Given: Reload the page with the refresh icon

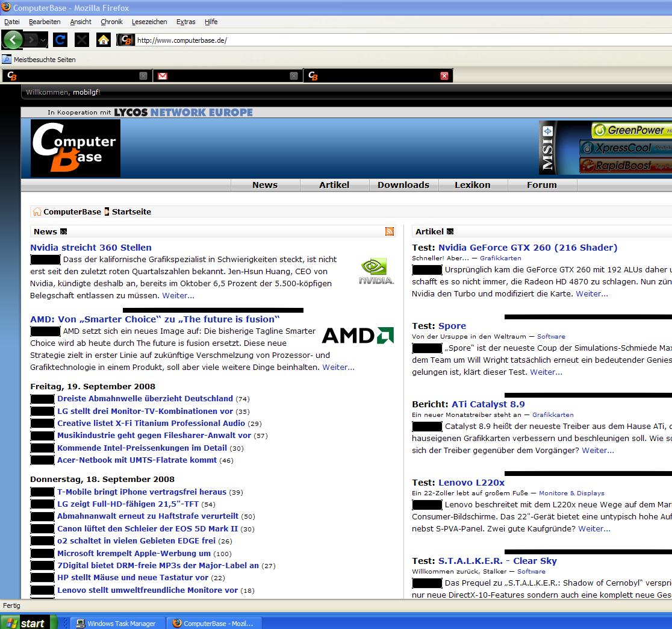Looking at the screenshot, I should click(60, 40).
